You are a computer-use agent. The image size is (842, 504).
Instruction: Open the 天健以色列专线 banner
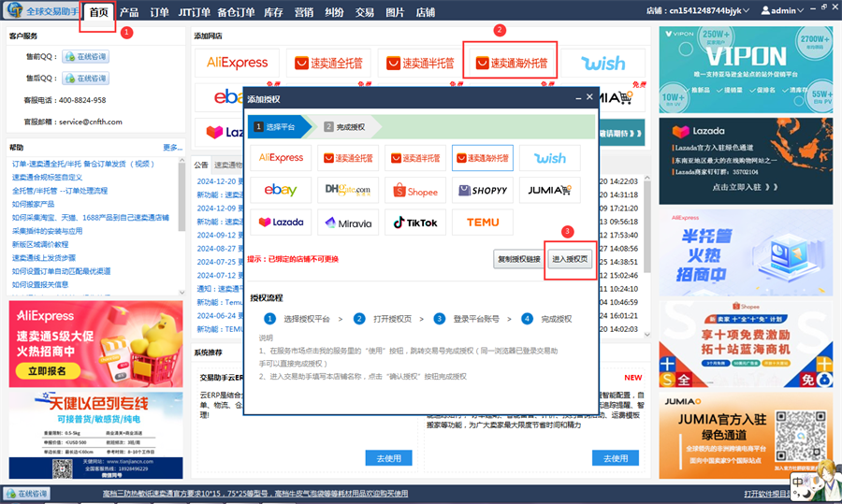(95, 436)
